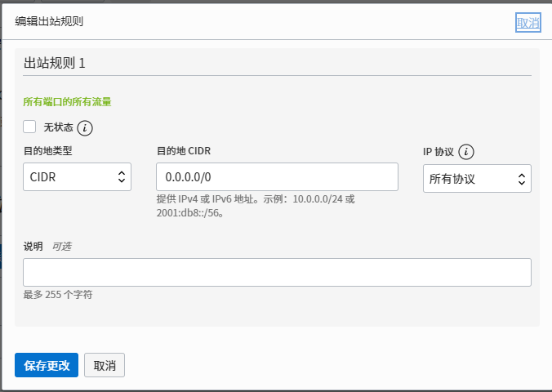The width and height of the screenshot is (552, 392).
Task: Click the 最多 255 个字符 hint text
Action: [58, 295]
